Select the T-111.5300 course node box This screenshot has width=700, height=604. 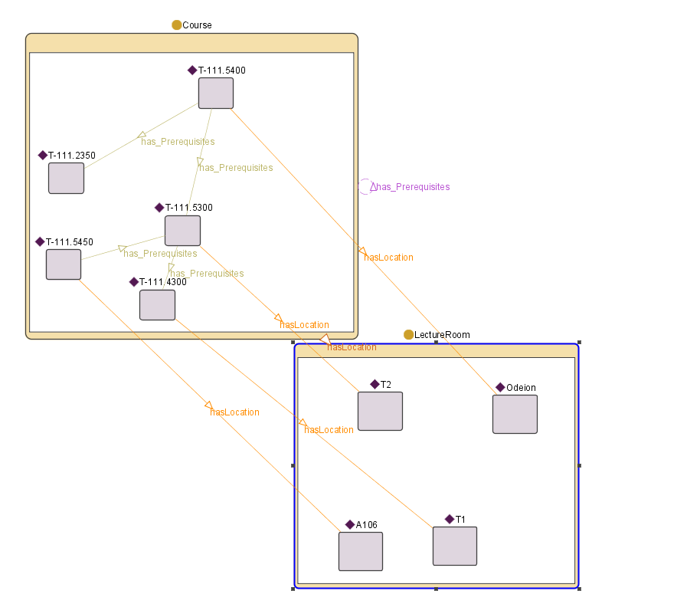click(x=182, y=231)
